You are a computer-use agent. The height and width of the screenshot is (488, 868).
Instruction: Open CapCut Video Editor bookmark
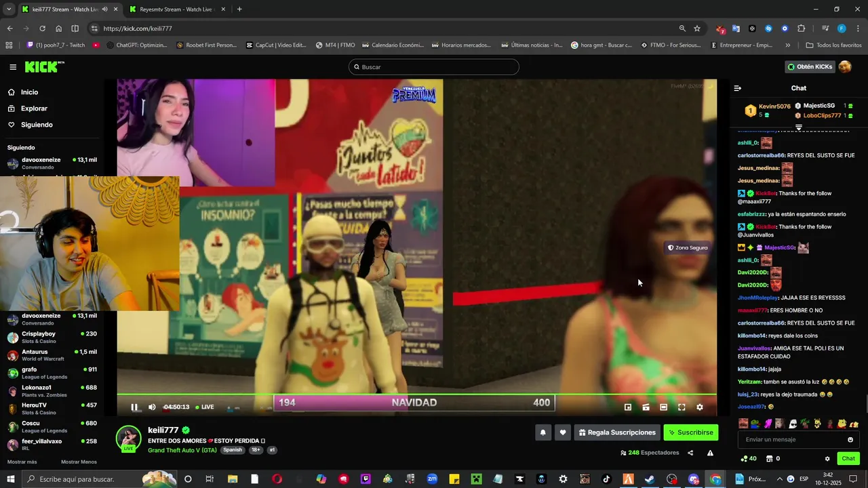click(277, 45)
